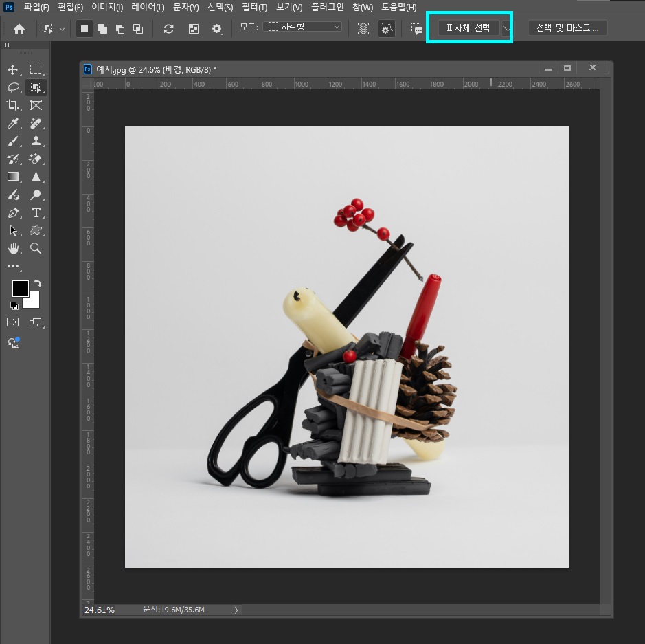Click the Home icon in options bar
The image size is (645, 644).
pyautogui.click(x=19, y=29)
